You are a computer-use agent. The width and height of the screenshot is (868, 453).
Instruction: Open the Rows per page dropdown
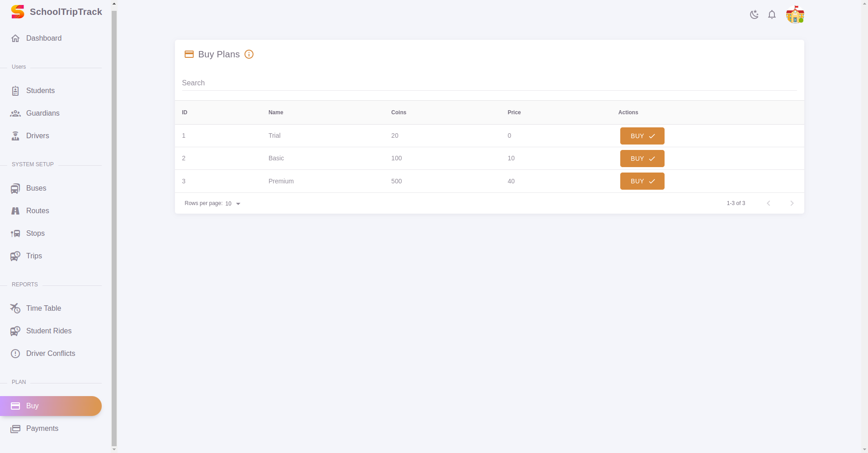[232, 204]
